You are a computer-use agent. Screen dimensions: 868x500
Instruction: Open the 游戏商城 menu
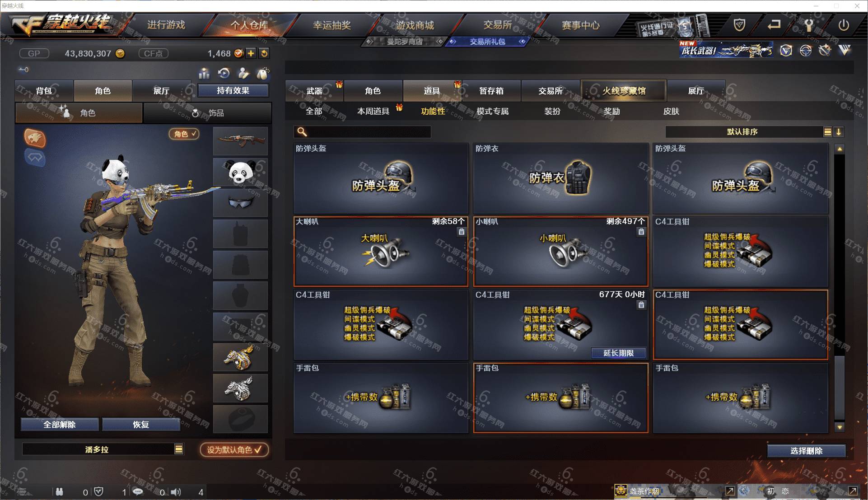tap(415, 25)
